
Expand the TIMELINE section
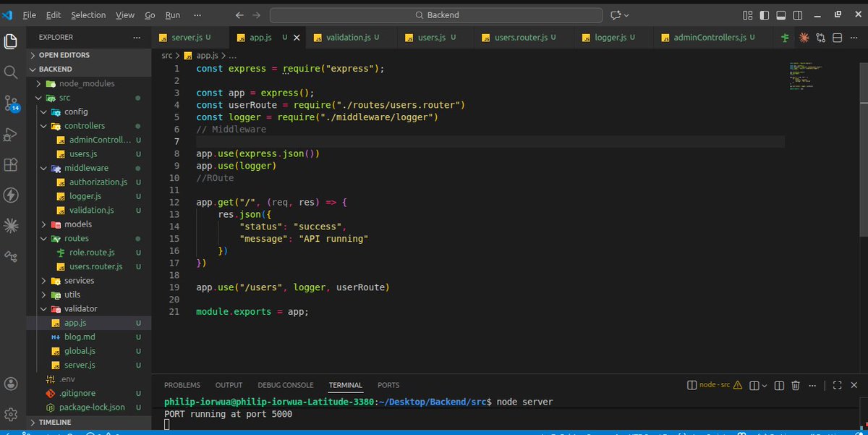coord(90,422)
